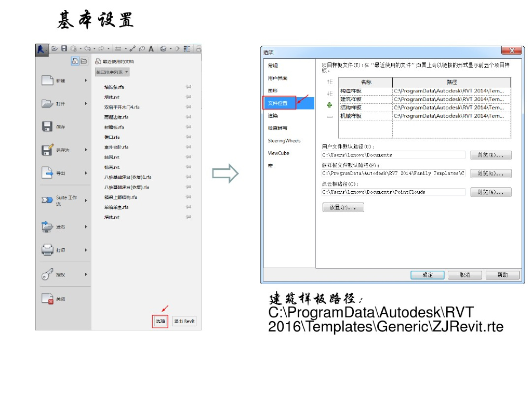Expand the 授权 submenu arrow

click(x=86, y=274)
